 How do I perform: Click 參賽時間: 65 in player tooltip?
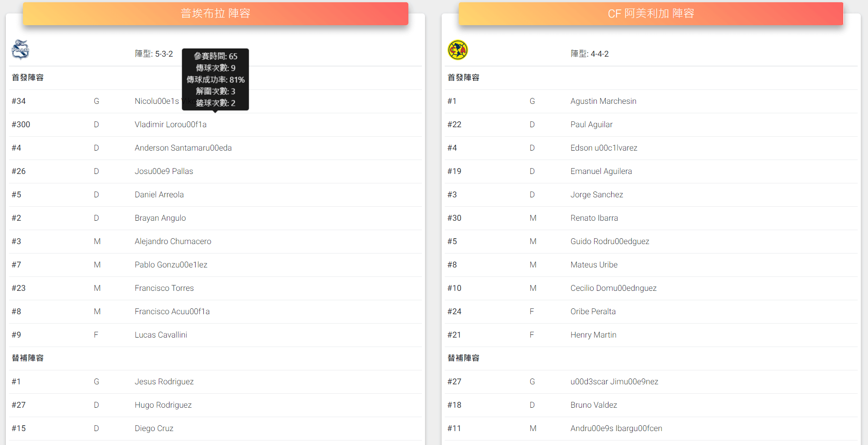(215, 56)
